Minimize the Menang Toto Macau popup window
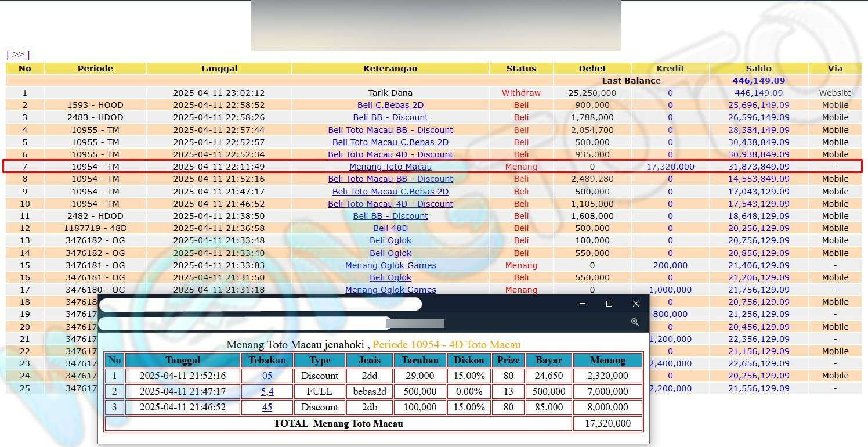Image resolution: width=868 pixels, height=447 pixels. (583, 304)
